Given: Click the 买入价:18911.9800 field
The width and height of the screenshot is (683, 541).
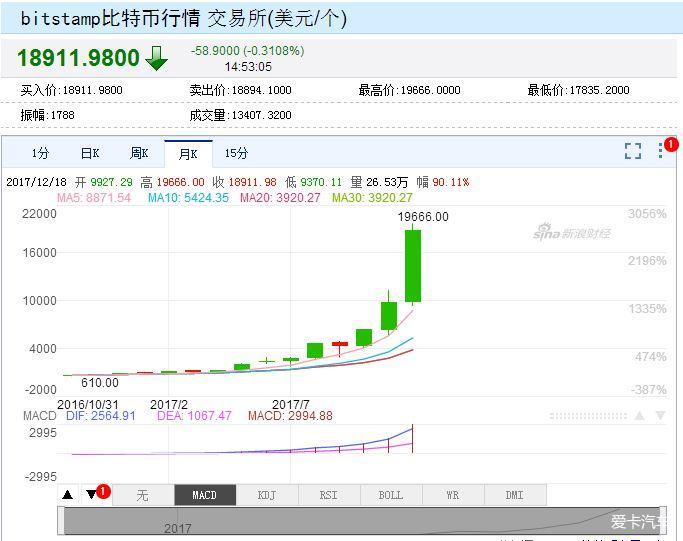Looking at the screenshot, I should (x=71, y=90).
